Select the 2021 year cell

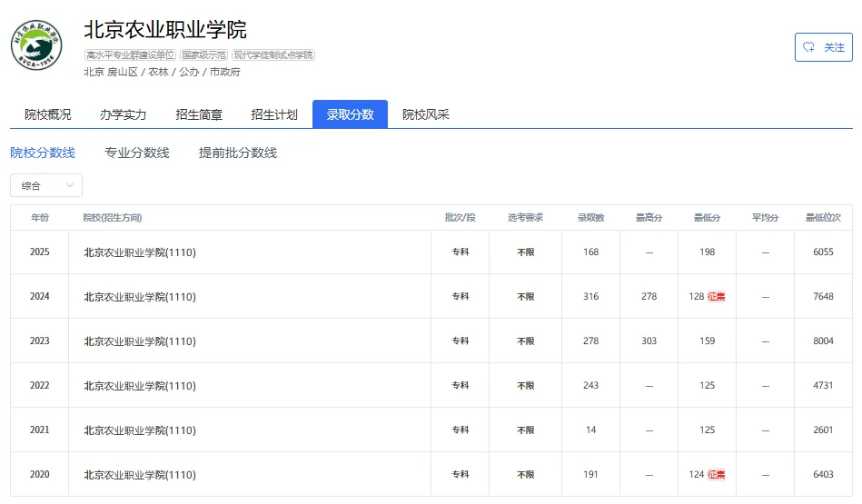[40, 430]
